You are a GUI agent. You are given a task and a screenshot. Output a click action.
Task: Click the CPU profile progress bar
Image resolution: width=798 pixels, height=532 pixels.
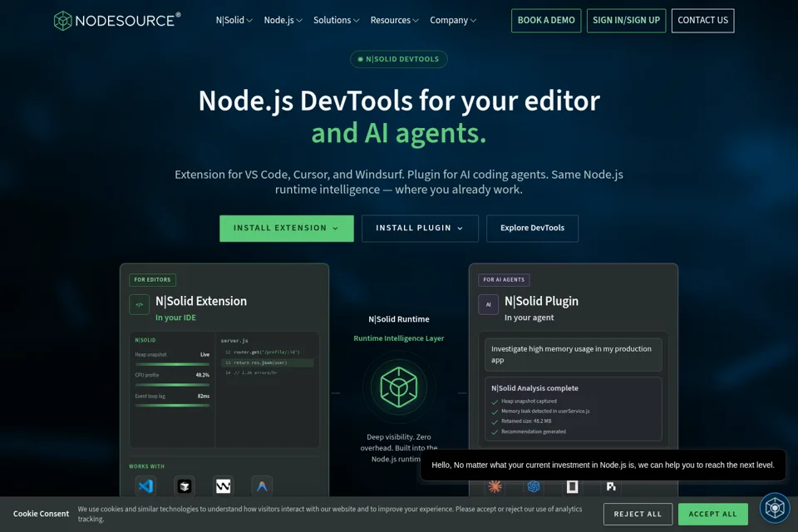point(172,385)
